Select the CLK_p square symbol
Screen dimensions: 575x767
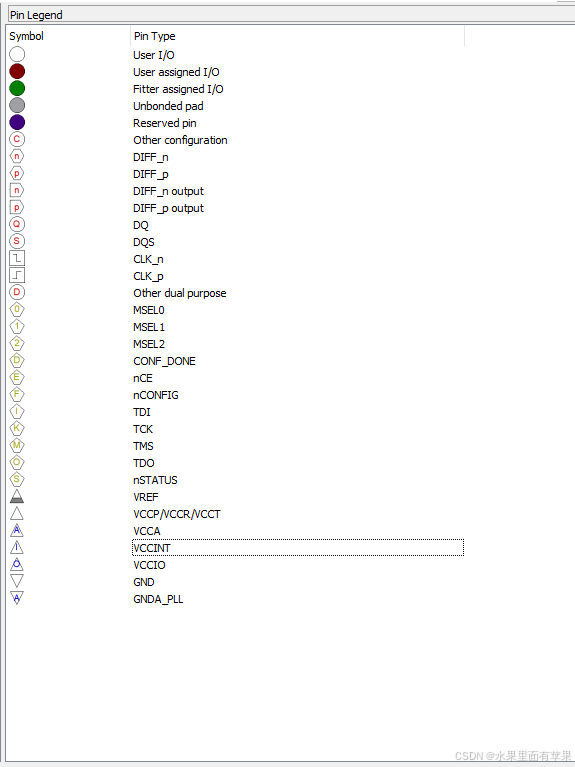pos(17,275)
